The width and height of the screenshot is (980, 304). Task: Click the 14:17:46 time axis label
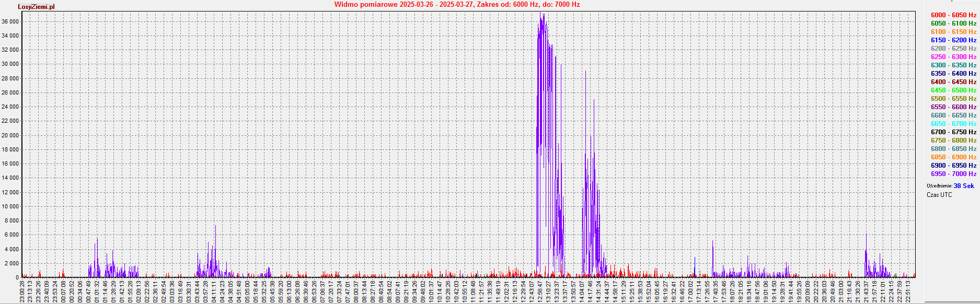click(x=591, y=291)
